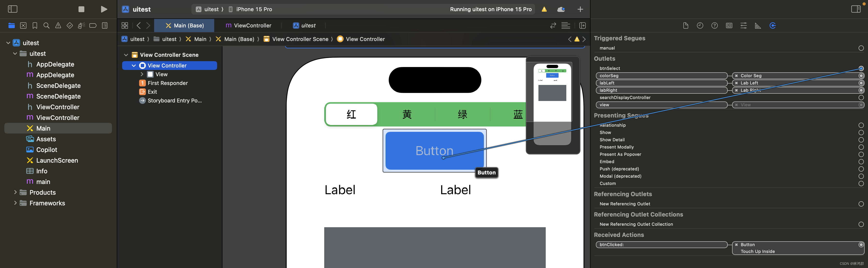
Task: Click the Custom segue connection circle
Action: (861, 184)
